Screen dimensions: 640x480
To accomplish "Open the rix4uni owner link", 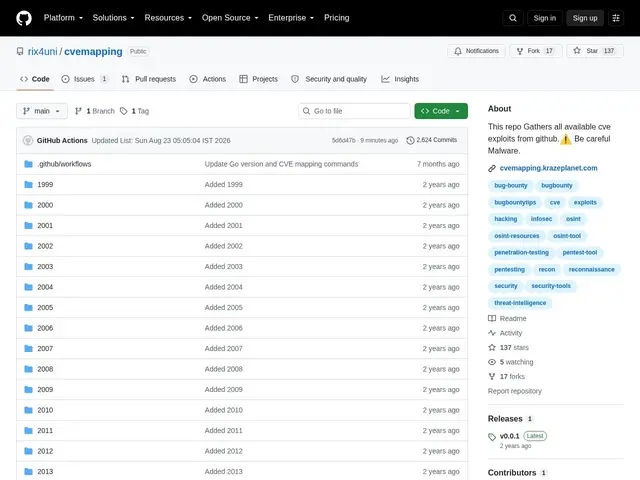I will coord(42,51).
